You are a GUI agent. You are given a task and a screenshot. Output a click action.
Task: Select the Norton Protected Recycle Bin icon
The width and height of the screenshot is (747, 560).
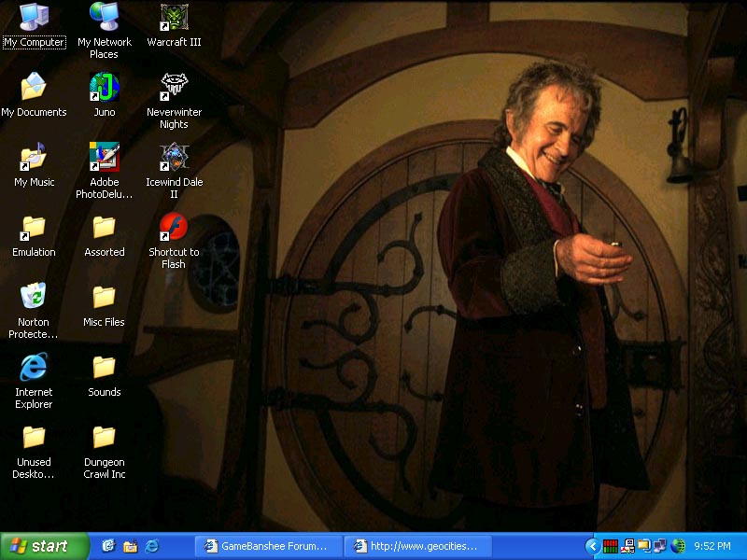[x=34, y=311]
